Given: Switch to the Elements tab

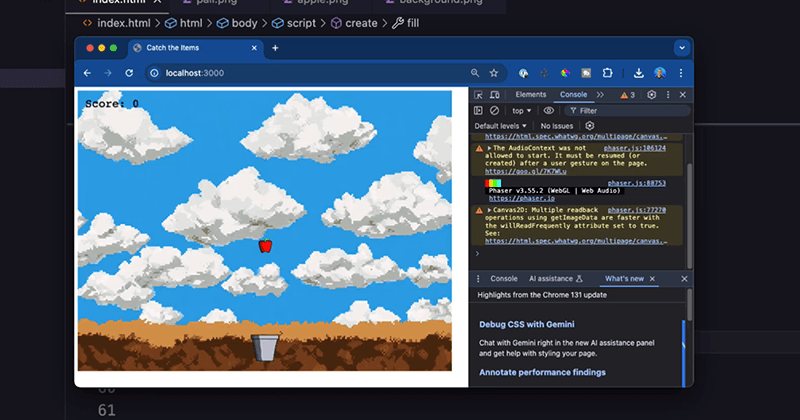Looking at the screenshot, I should tap(531, 95).
